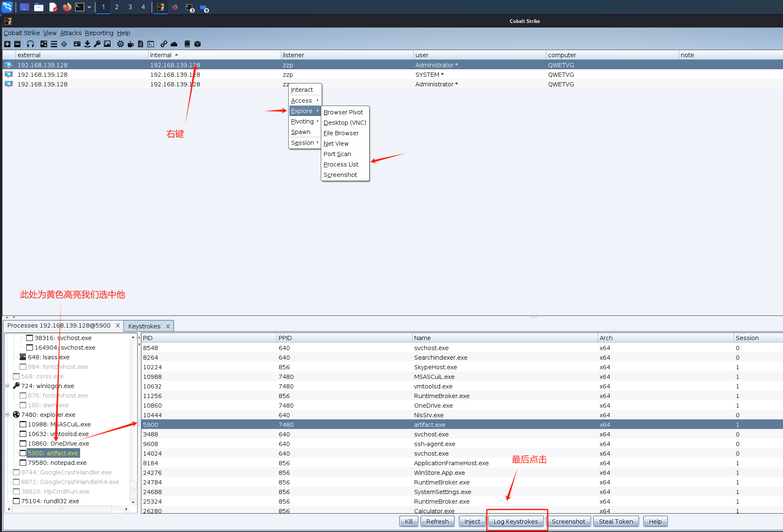Click the process tree scroll-down arrow

click(133, 502)
